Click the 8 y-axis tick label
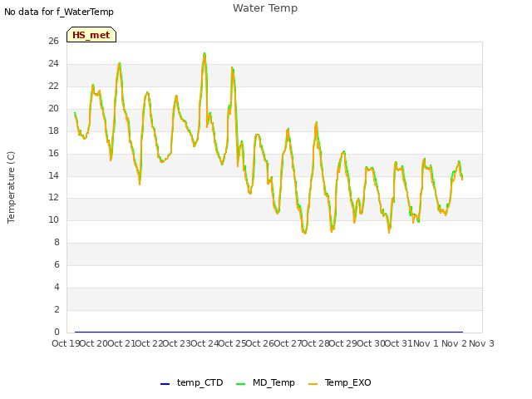Image resolution: width=532 pixels, height=399 pixels. tap(57, 242)
